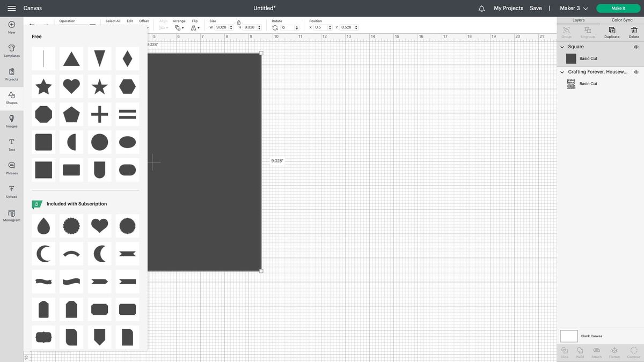
Task: Open the Images library
Action: click(12, 121)
